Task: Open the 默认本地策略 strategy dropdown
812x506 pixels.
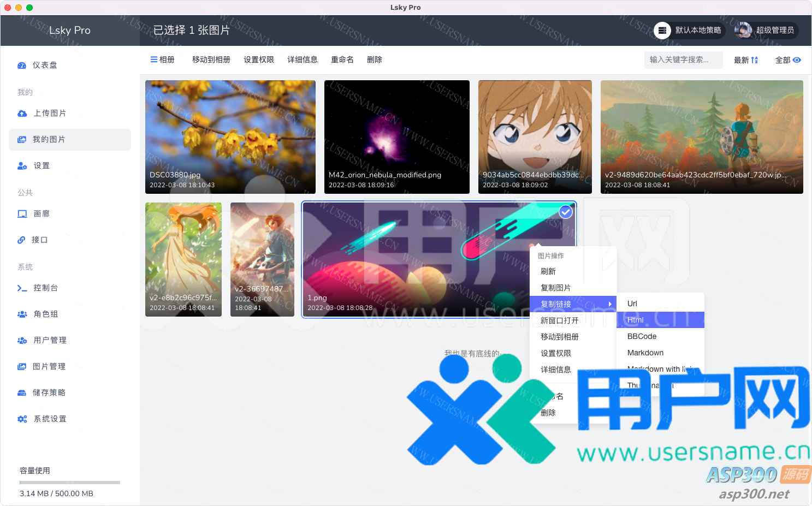Action: point(690,31)
